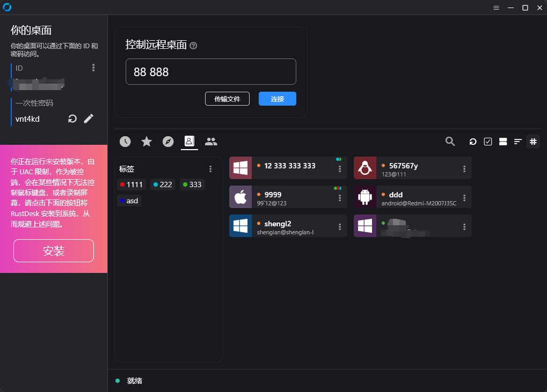Open the sort order dropdown

(518, 142)
